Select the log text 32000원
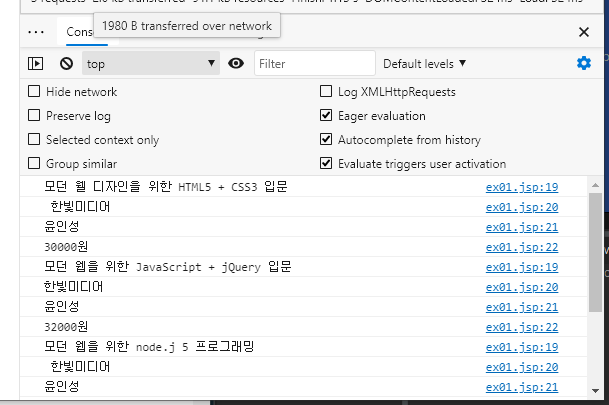This screenshot has height=405, width=609. coord(66,327)
